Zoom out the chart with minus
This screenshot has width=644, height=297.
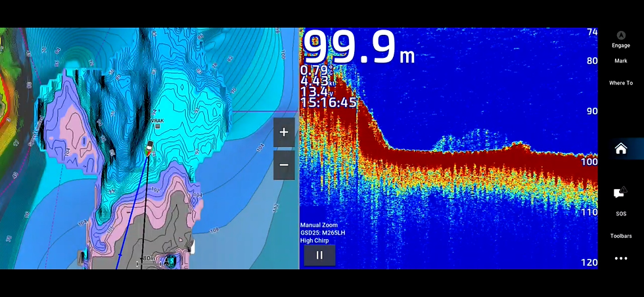click(284, 165)
